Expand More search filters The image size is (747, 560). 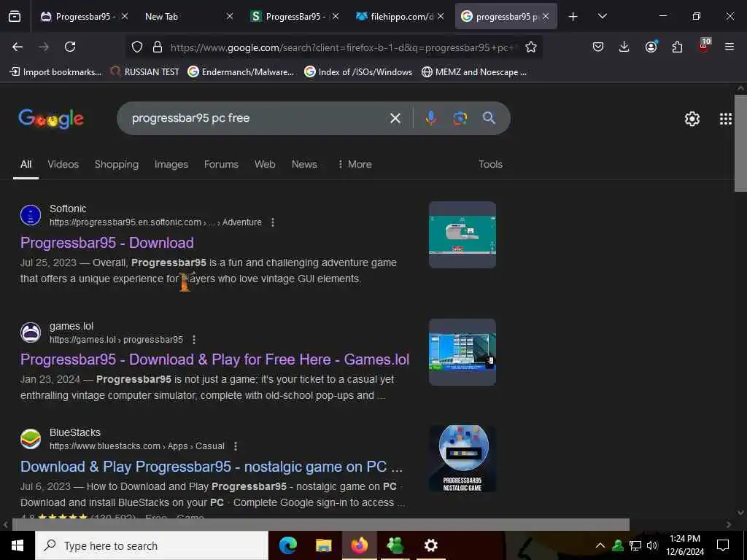[355, 164]
